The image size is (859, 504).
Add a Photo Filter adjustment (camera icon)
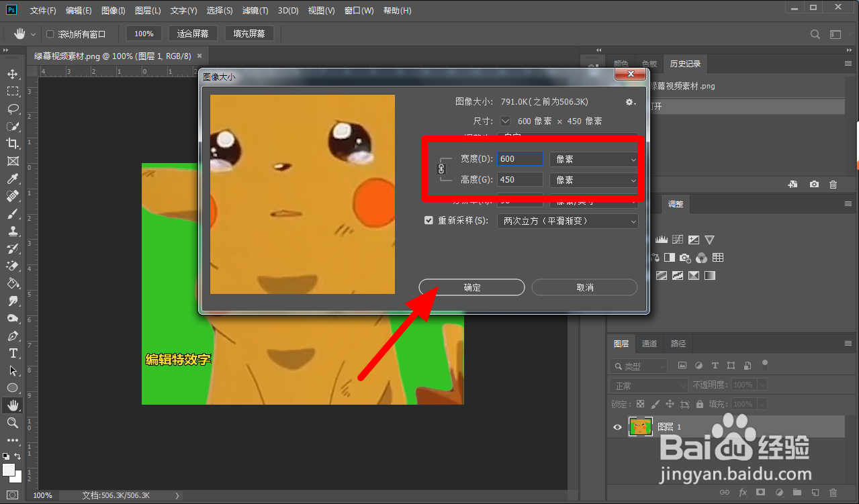click(x=685, y=258)
